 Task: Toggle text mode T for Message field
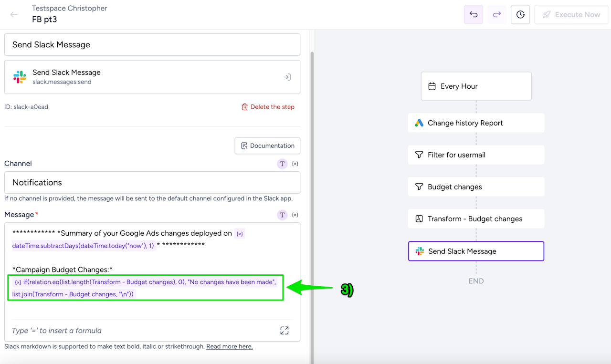click(282, 215)
